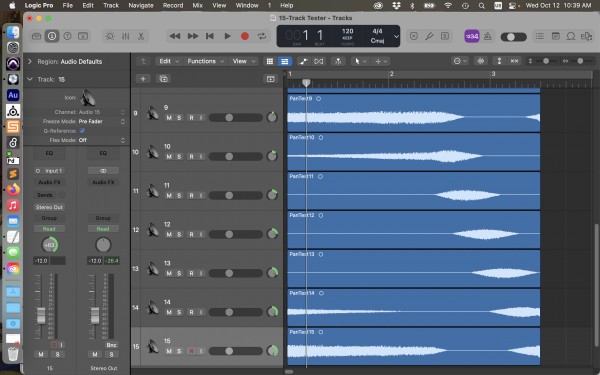
Task: Open the pointer tool dropdown
Action: click(360, 61)
